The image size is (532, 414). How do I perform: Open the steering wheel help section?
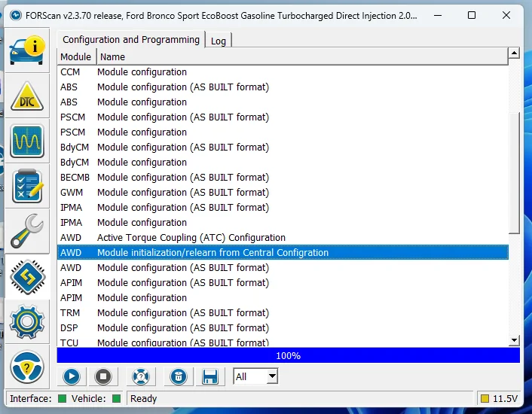27,367
